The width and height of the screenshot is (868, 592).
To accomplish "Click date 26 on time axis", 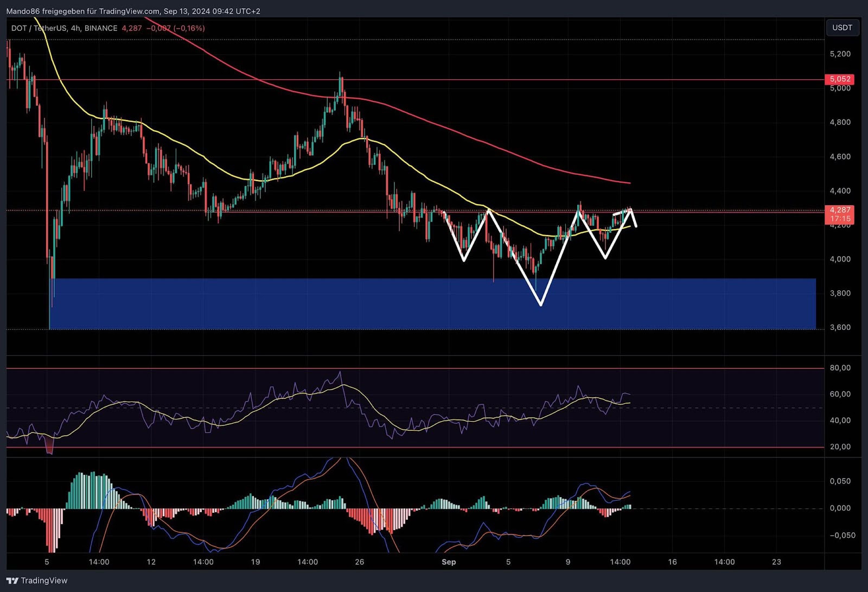I will coord(359,562).
